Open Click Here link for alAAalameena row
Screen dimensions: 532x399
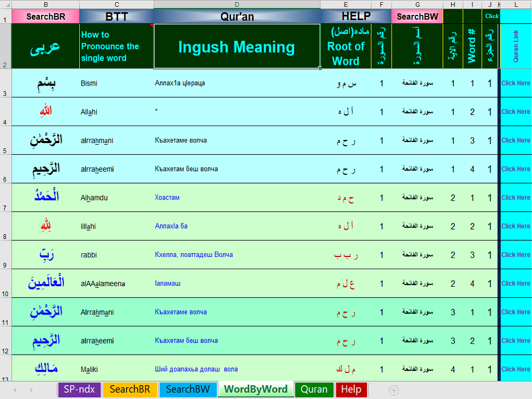516,284
